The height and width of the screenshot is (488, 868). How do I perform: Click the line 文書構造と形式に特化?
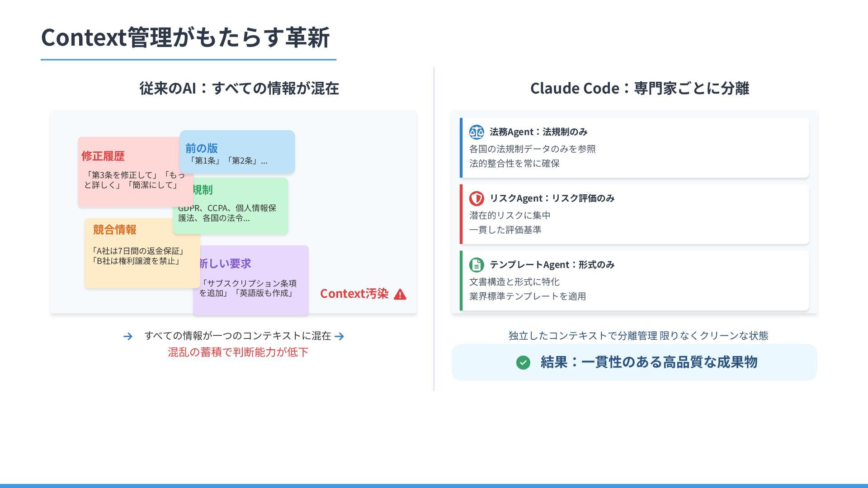coord(514,282)
